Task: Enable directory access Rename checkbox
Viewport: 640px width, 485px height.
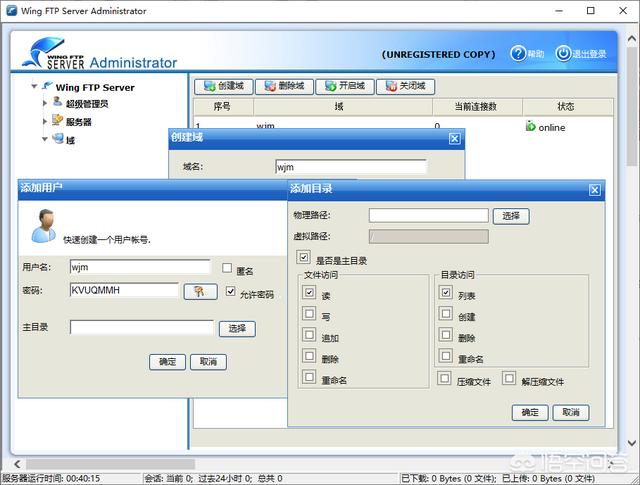Action: click(446, 356)
